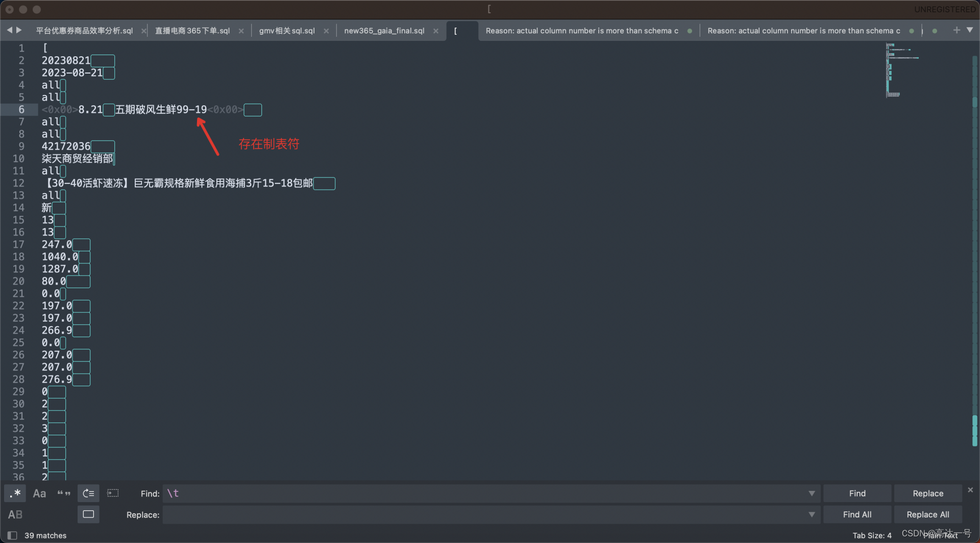Open the Replace history dropdown
Screen dimensions: 980x543
(812, 514)
